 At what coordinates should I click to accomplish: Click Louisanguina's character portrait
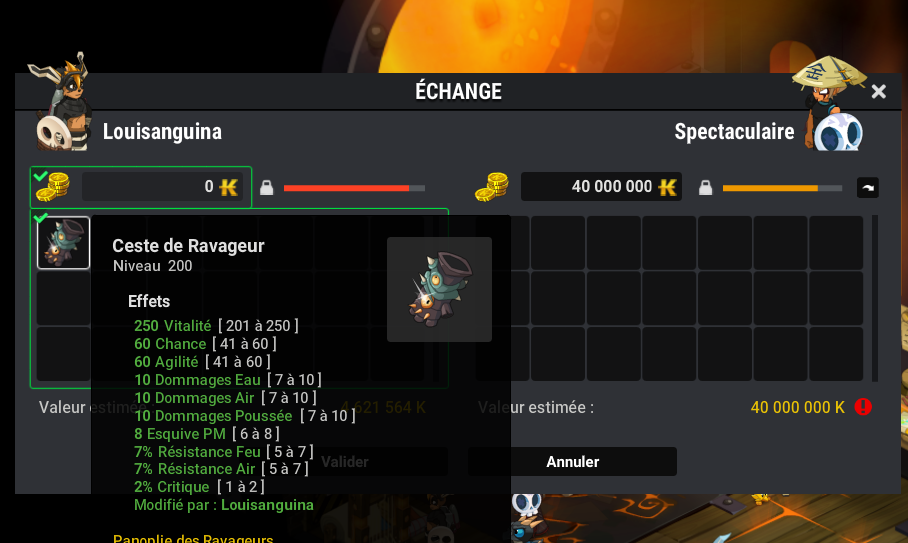click(x=62, y=103)
